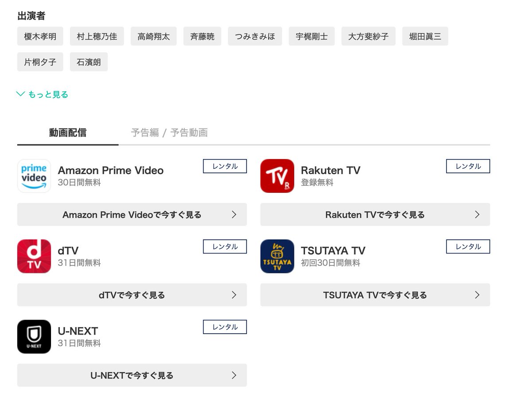
Task: Click the TSUTAYA TV service title
Action: [x=333, y=251]
